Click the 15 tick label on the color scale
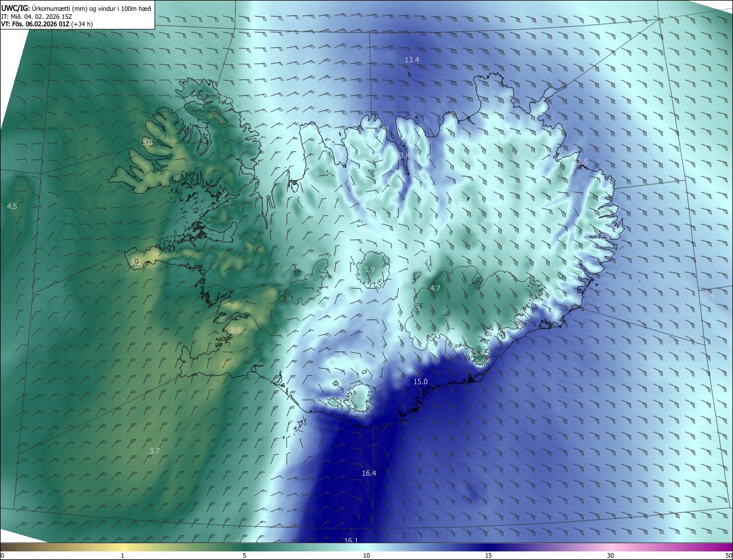 point(488,555)
